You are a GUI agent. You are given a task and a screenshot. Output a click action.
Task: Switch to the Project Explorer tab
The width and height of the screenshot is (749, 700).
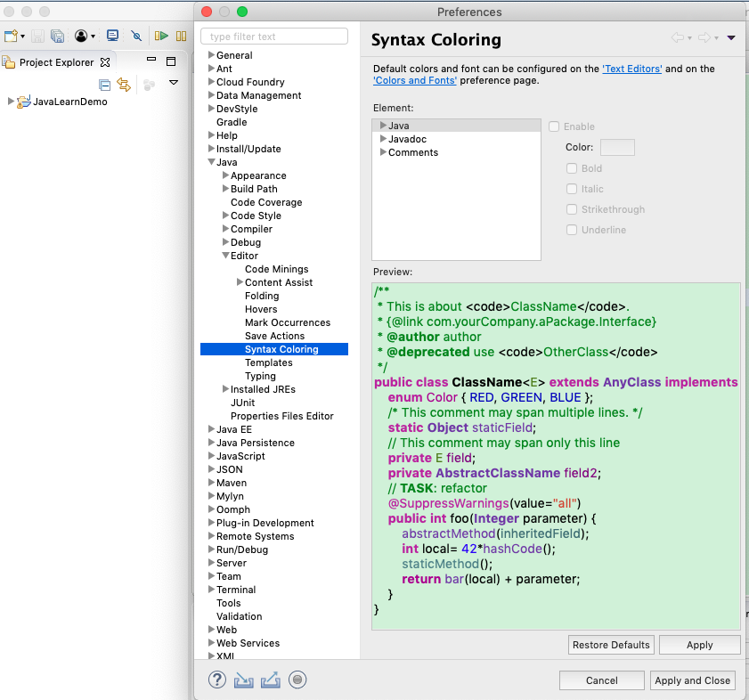point(57,62)
